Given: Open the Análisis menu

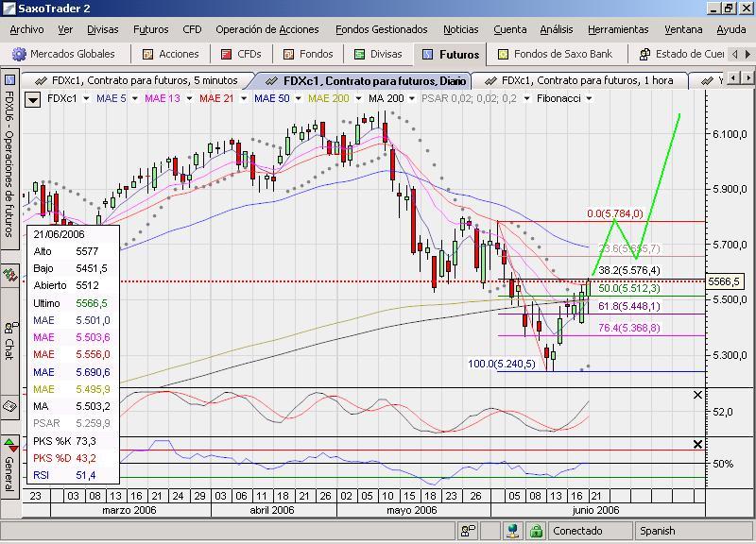Looking at the screenshot, I should (557, 30).
